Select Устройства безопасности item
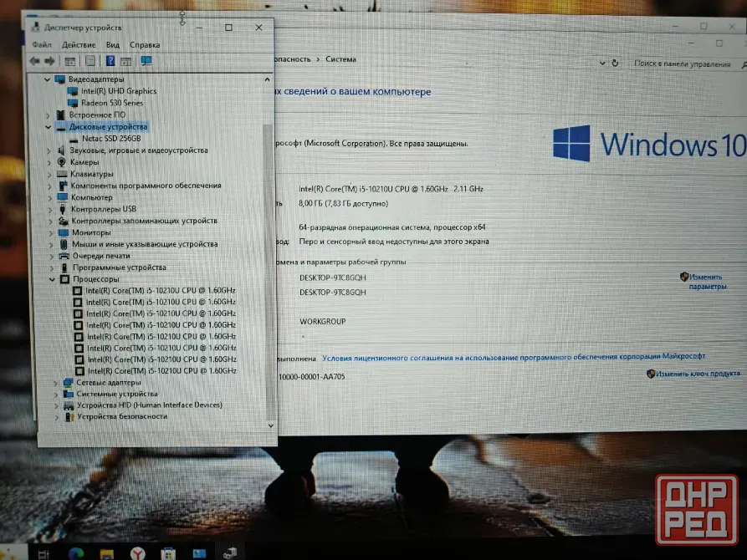This screenshot has height=560, width=747. [x=122, y=417]
